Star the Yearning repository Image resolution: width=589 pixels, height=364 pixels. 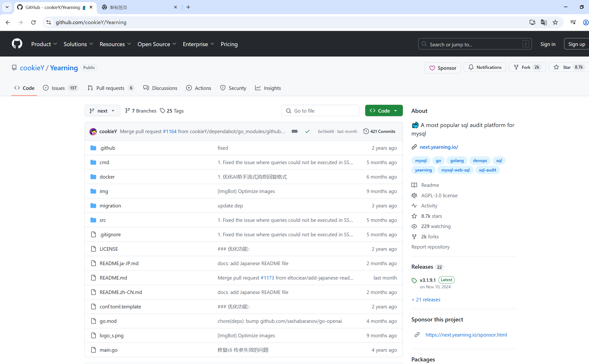point(566,67)
